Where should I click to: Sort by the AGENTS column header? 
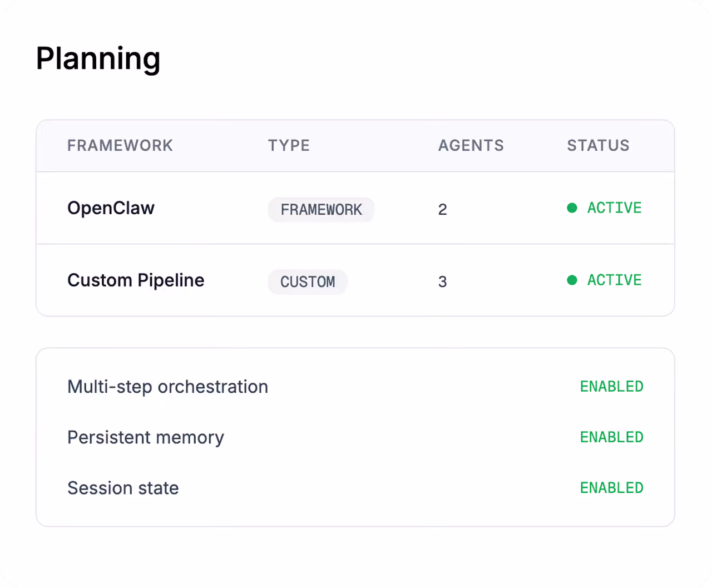tap(471, 146)
